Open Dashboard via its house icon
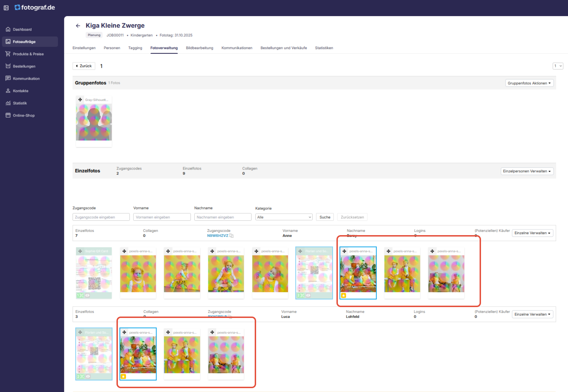The height and width of the screenshot is (392, 568). (x=8, y=29)
